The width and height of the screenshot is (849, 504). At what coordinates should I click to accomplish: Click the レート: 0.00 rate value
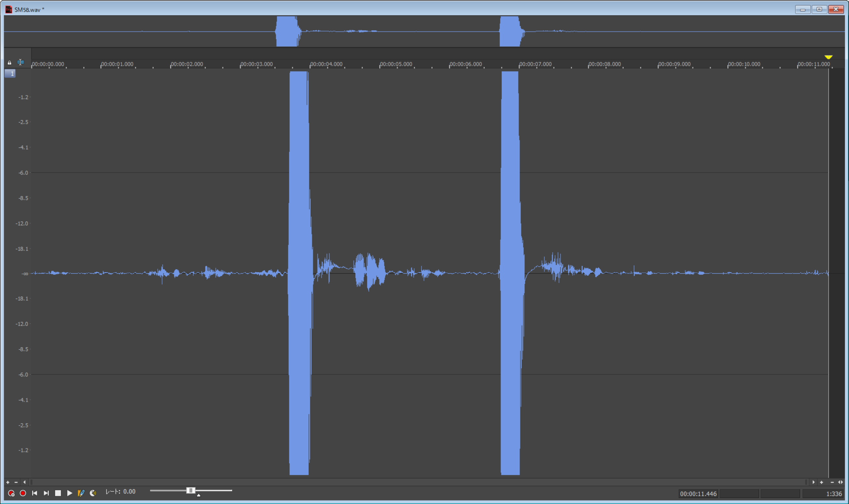pos(121,492)
